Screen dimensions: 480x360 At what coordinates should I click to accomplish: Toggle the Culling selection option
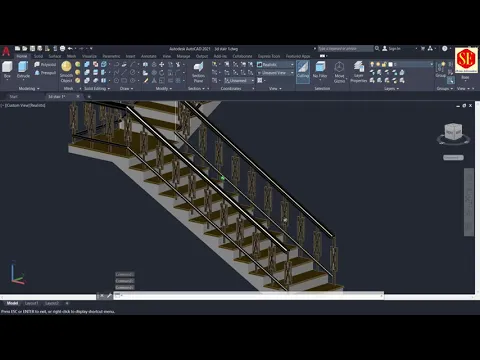pyautogui.click(x=303, y=71)
